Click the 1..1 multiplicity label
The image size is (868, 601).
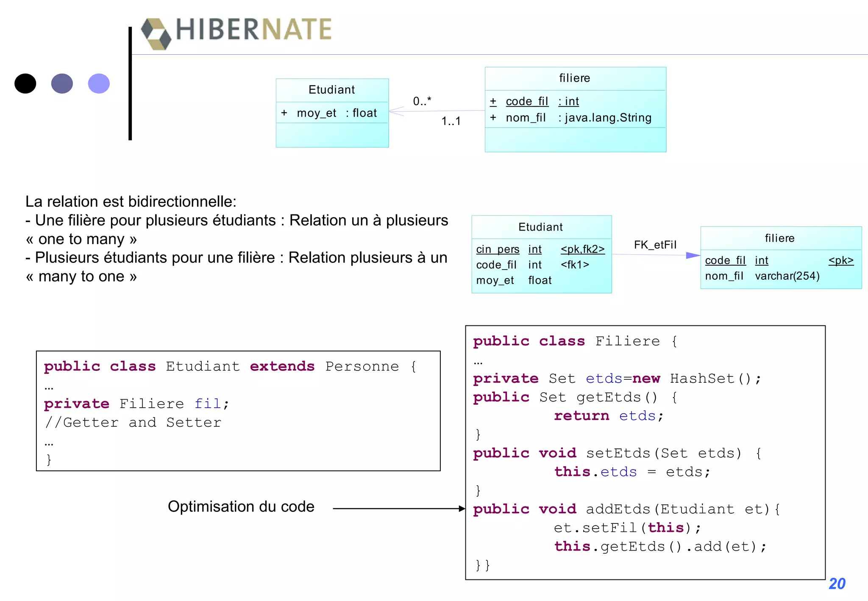click(451, 121)
